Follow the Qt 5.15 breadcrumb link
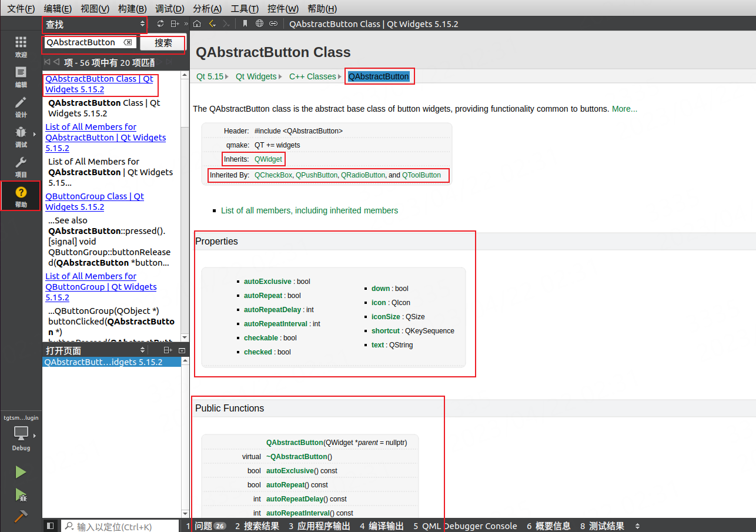This screenshot has width=756, height=532. click(x=210, y=76)
